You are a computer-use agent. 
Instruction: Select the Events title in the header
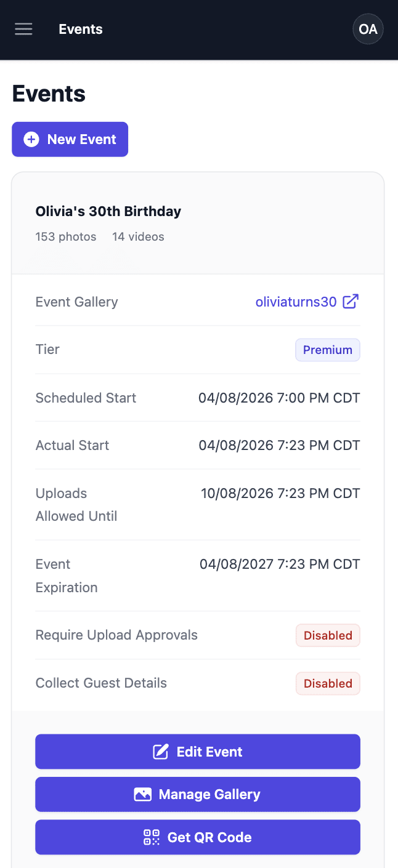(x=80, y=29)
